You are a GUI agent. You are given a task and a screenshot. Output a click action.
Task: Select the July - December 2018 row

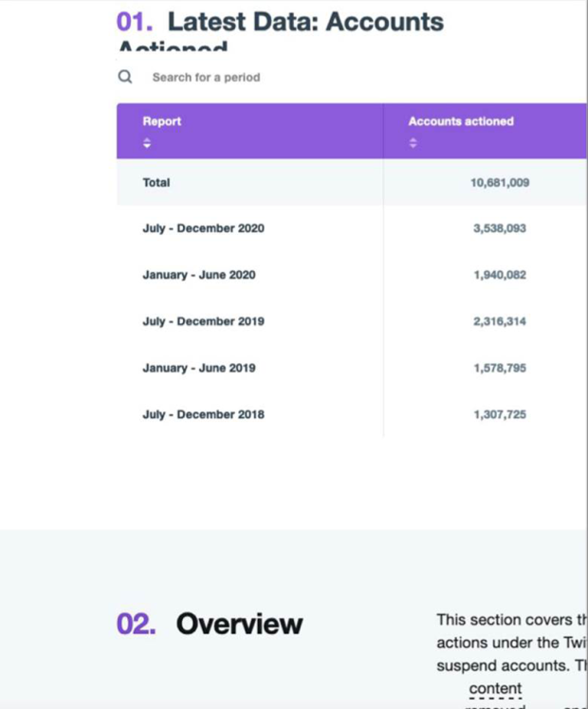tap(203, 414)
